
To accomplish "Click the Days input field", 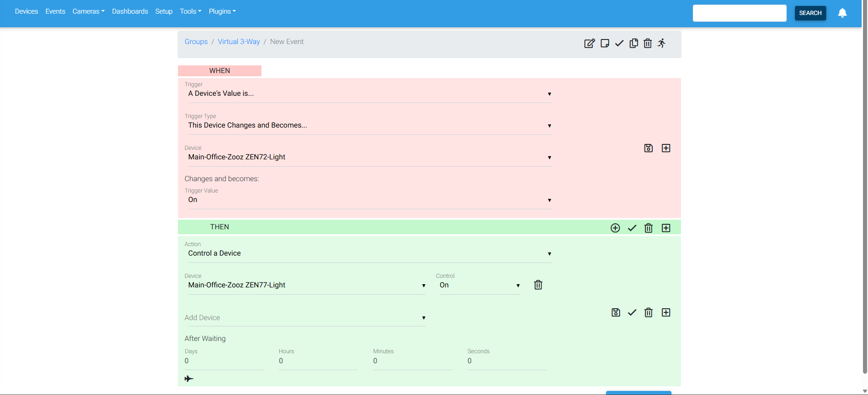I will [x=224, y=361].
